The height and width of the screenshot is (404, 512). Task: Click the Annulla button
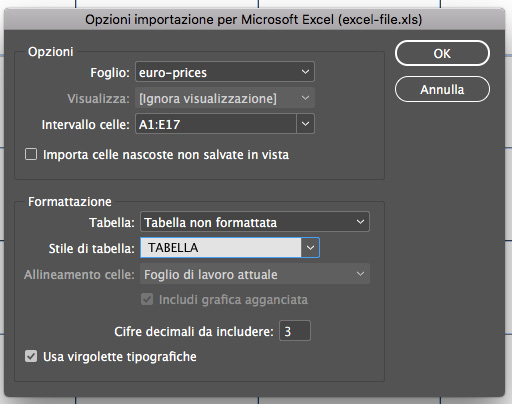pyautogui.click(x=442, y=89)
